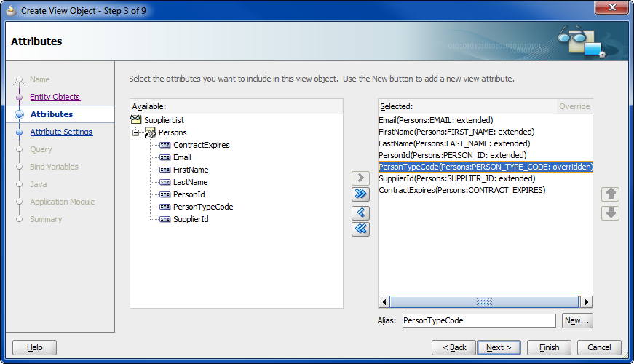Click the Persons entity icon
This screenshot has width=634, height=364.
click(150, 132)
